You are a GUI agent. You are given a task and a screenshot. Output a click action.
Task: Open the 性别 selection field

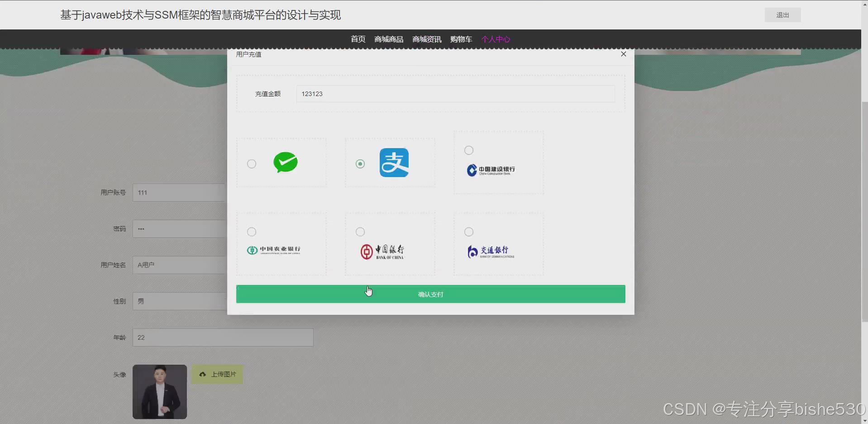(x=180, y=301)
